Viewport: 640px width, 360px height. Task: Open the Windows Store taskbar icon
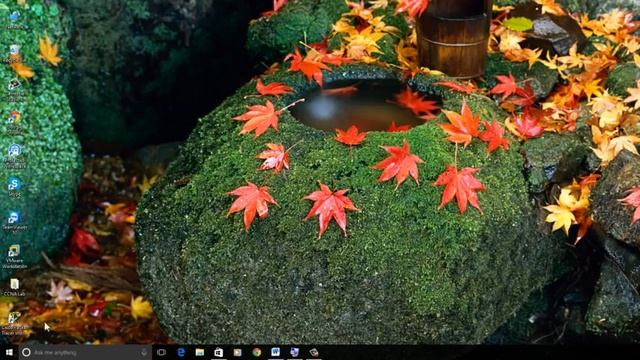click(218, 352)
